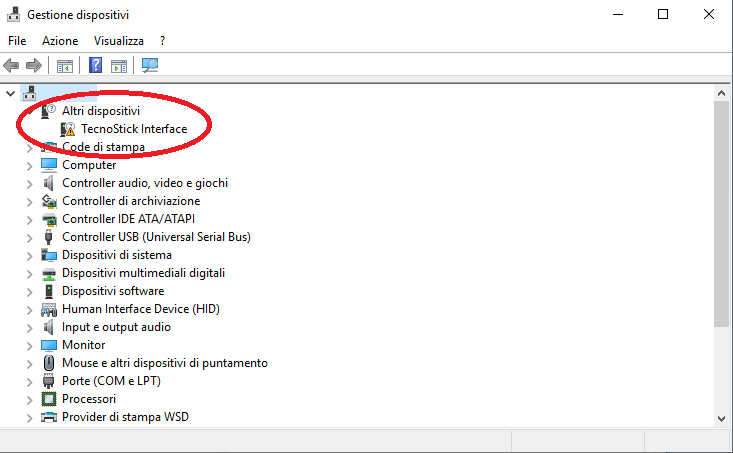733x453 pixels.
Task: Open the Visualizza menu
Action: click(119, 41)
